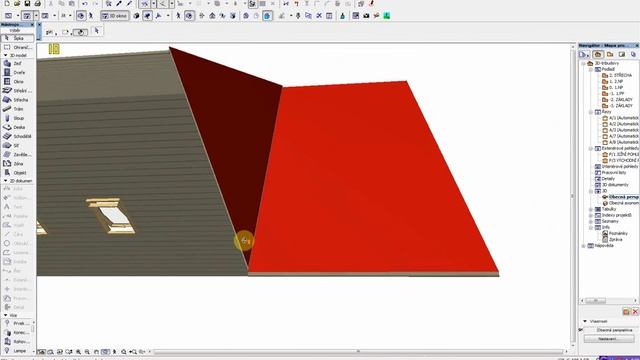Click the Undo arrow icon
640x360 pixels.
pos(84,4)
